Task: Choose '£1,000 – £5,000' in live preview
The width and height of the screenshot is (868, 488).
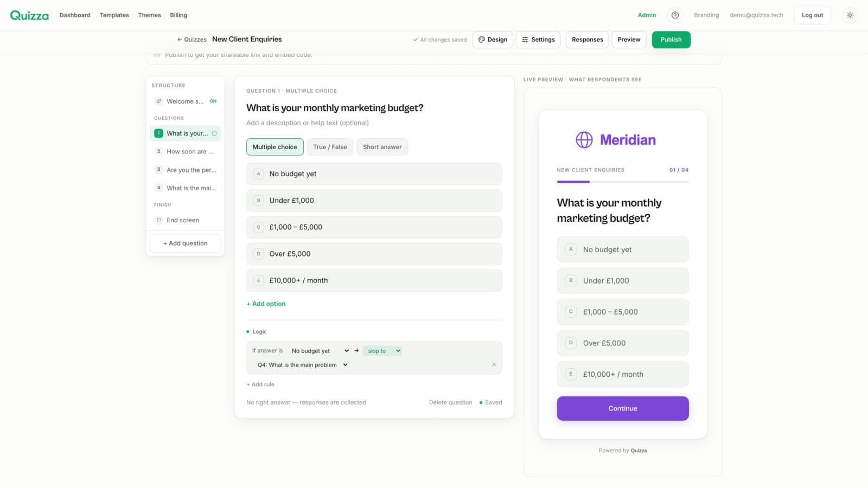Action: 623,312
